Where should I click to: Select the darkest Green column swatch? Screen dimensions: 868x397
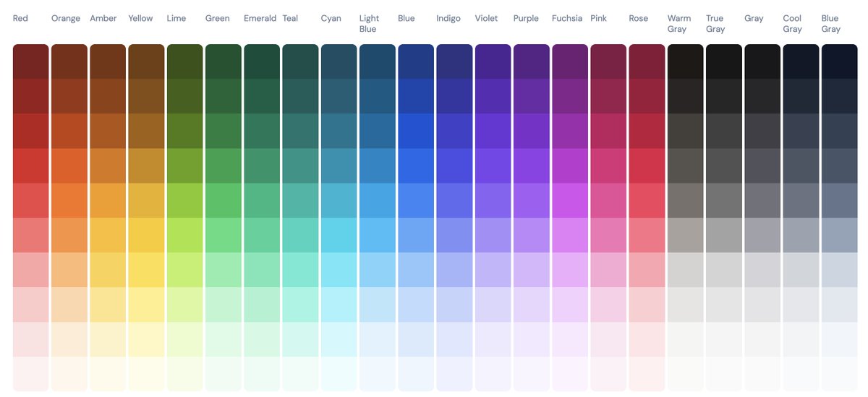pyautogui.click(x=224, y=61)
